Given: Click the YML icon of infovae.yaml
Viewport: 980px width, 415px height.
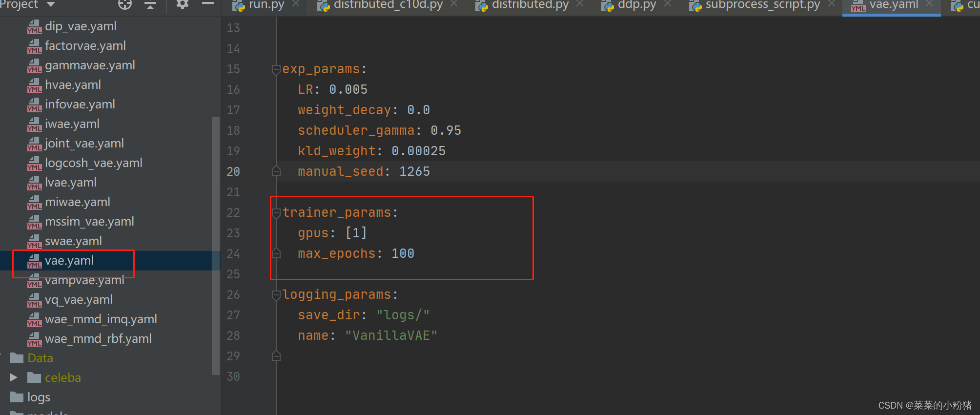Looking at the screenshot, I should [x=34, y=104].
